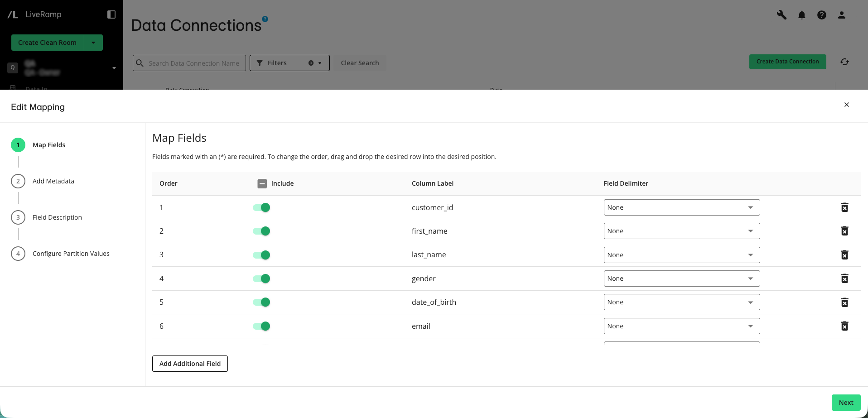This screenshot has width=868, height=418.
Task: Open the wrench tools icon
Action: tap(781, 15)
